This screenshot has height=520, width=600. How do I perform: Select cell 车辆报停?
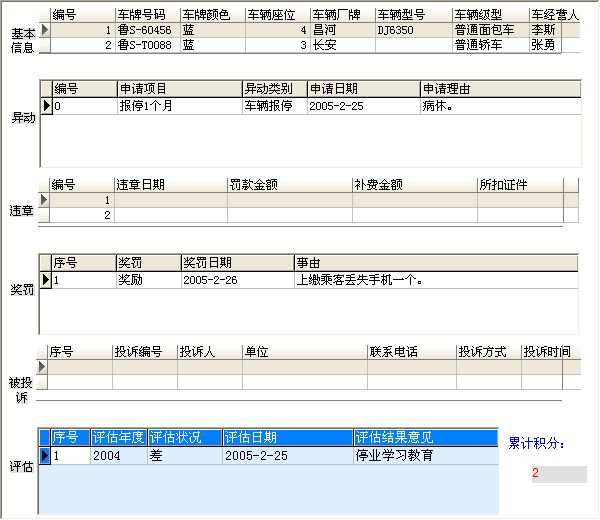click(x=275, y=106)
